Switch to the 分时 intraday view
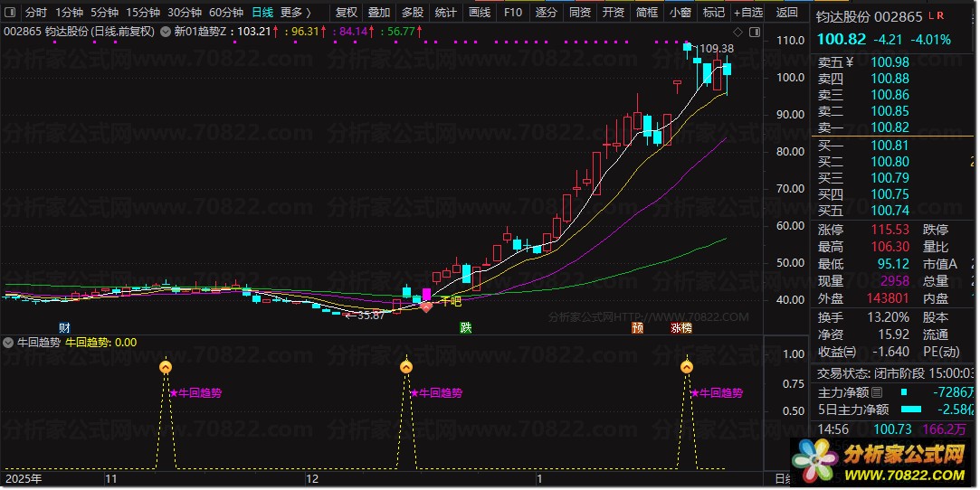The height and width of the screenshot is (490, 980). pyautogui.click(x=35, y=12)
